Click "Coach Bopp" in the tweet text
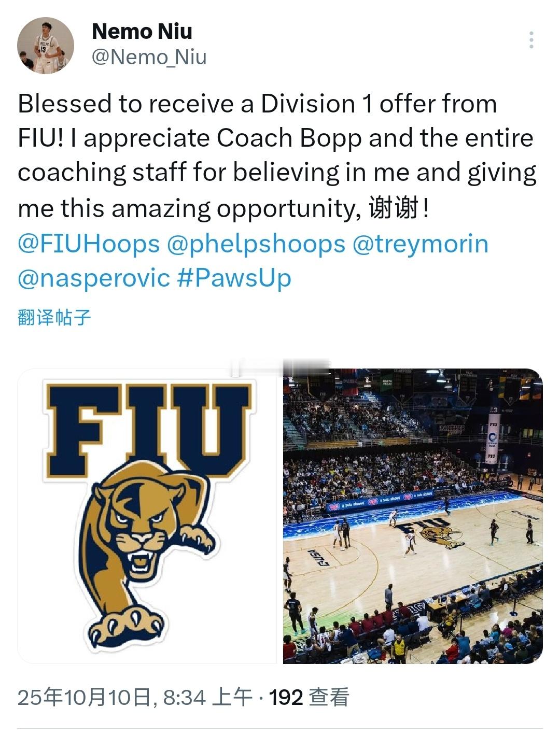 pos(289,138)
